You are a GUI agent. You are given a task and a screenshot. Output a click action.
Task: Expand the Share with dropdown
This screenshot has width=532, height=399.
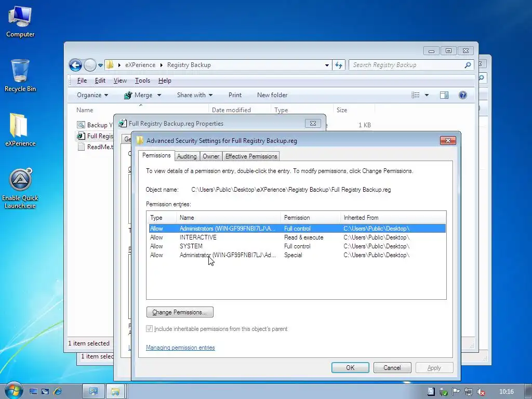[195, 95]
